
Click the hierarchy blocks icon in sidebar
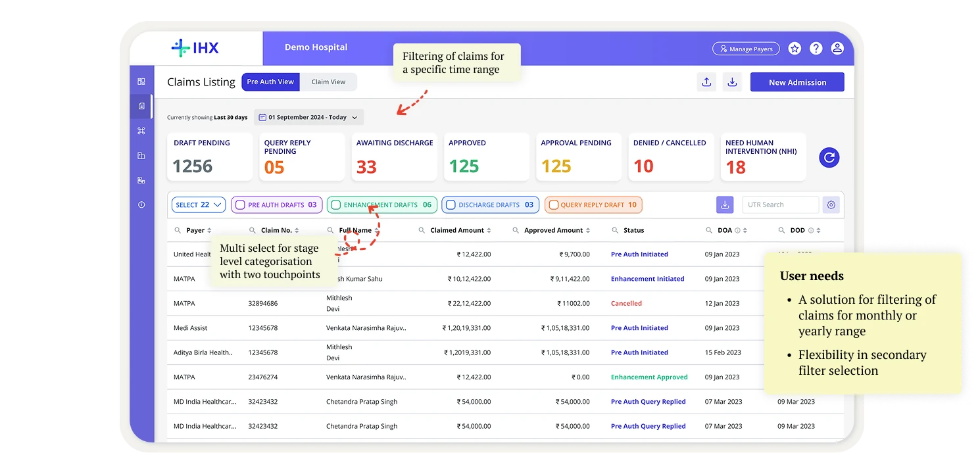click(x=141, y=180)
